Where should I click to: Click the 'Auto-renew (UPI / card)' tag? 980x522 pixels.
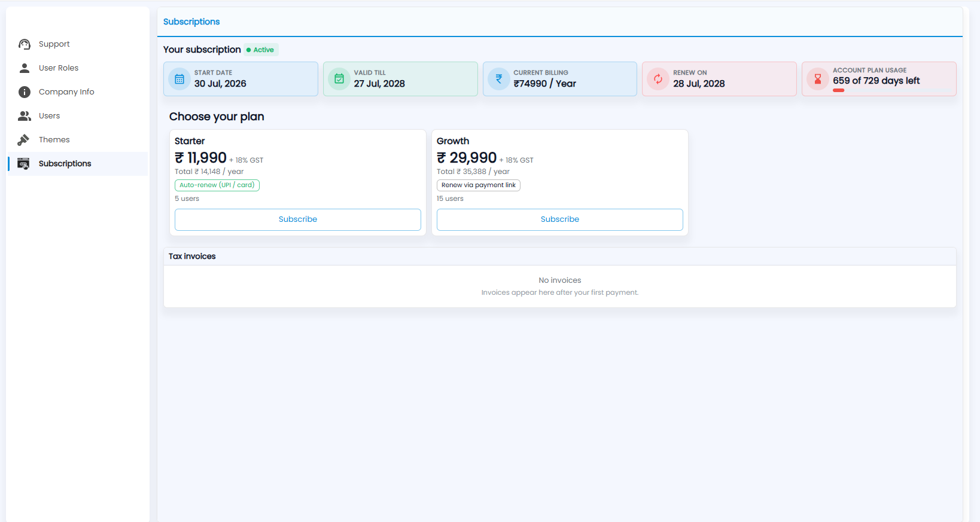point(217,185)
